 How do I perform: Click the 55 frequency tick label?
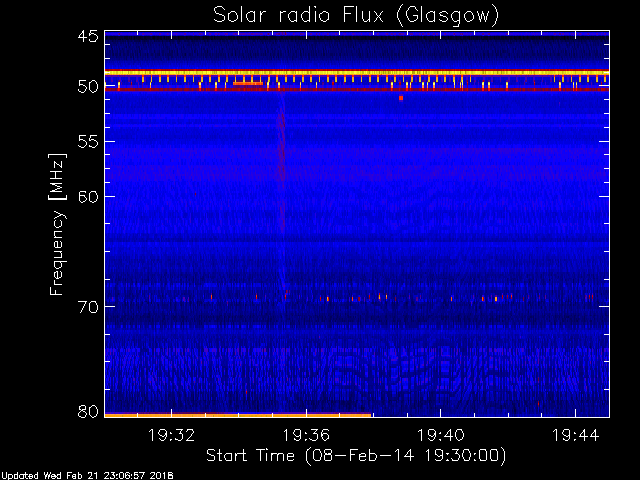(x=88, y=142)
